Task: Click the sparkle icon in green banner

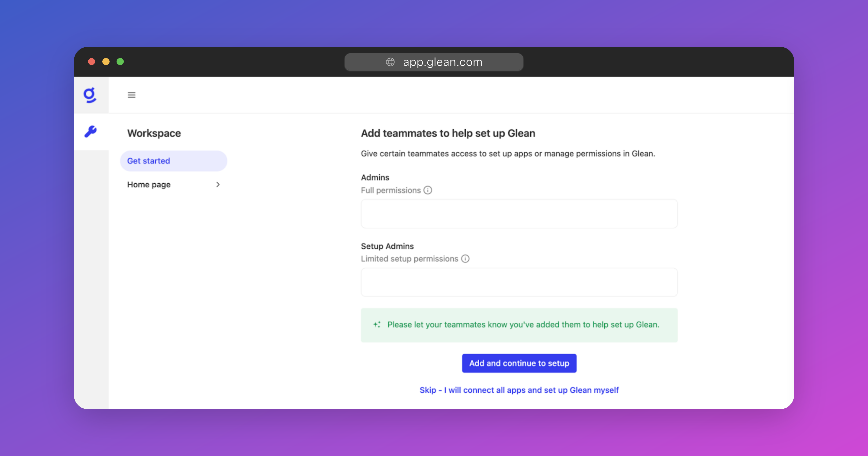Action: [377, 325]
